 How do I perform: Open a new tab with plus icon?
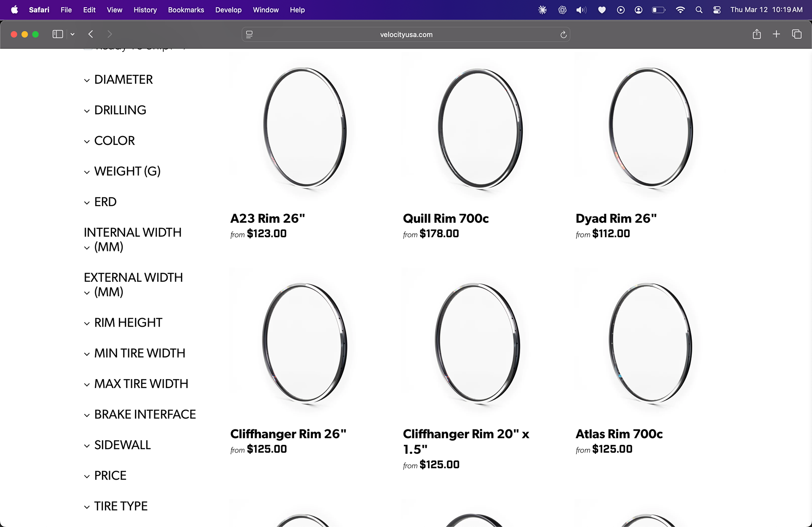776,34
